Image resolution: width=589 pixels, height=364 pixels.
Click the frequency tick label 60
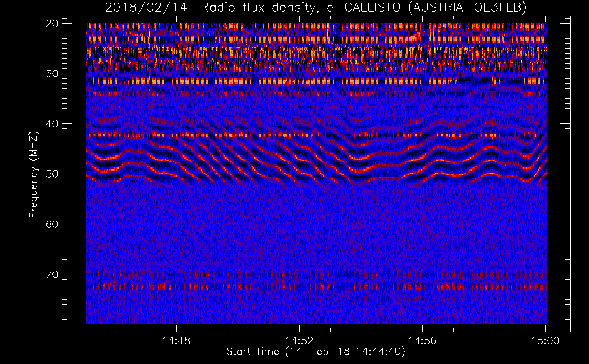tap(52, 224)
